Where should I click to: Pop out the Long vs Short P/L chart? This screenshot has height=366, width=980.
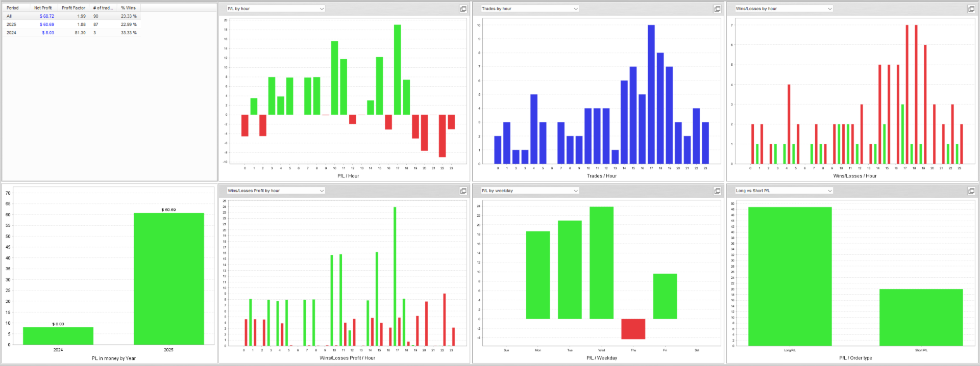point(971,191)
